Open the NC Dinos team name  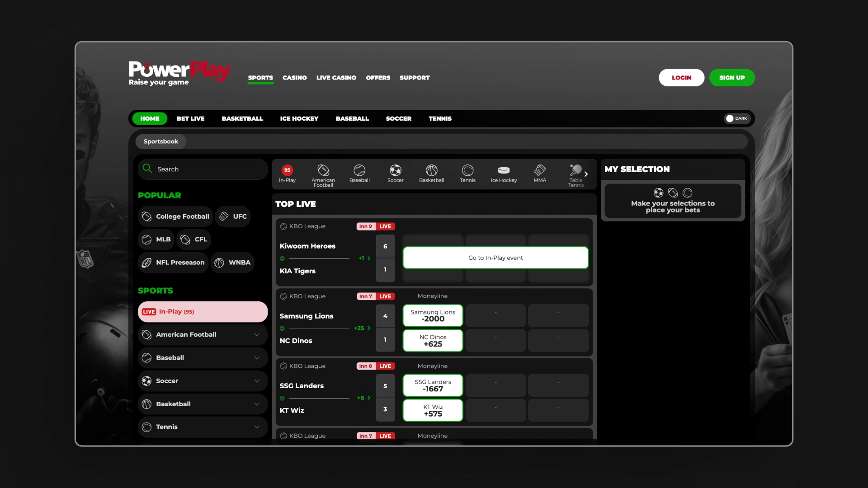(296, 341)
